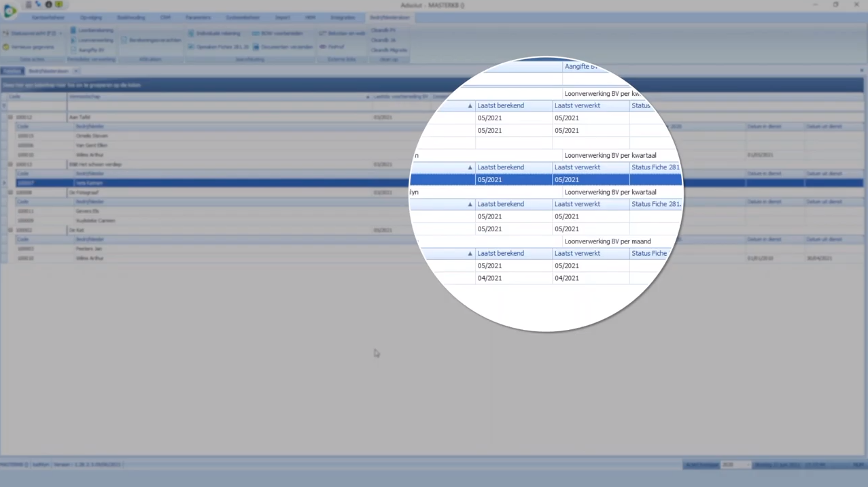Open the active year dropdown in status bar

click(748, 465)
